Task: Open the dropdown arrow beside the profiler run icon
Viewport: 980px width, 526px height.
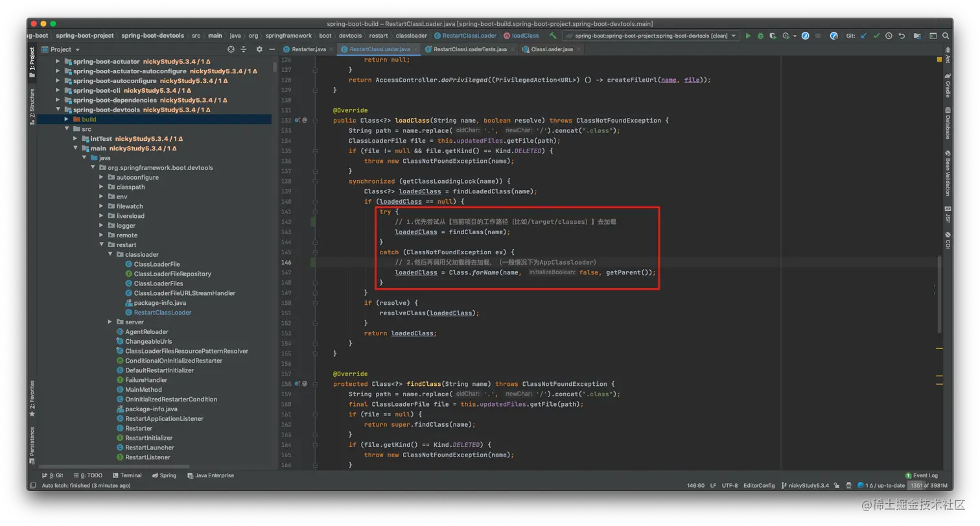Action: point(795,36)
